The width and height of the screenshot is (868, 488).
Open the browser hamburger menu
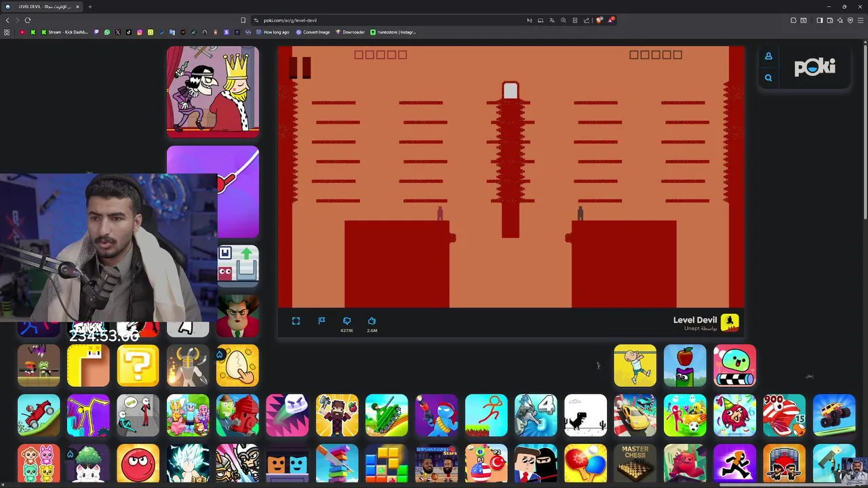pyautogui.click(x=861, y=20)
